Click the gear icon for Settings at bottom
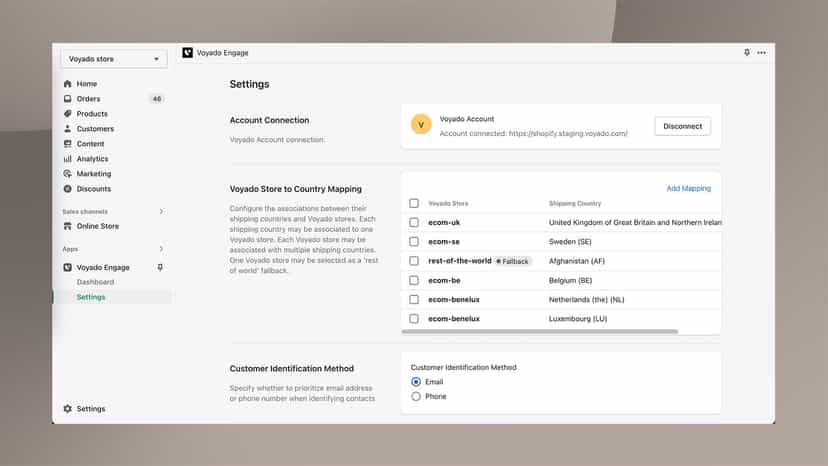 [68, 408]
